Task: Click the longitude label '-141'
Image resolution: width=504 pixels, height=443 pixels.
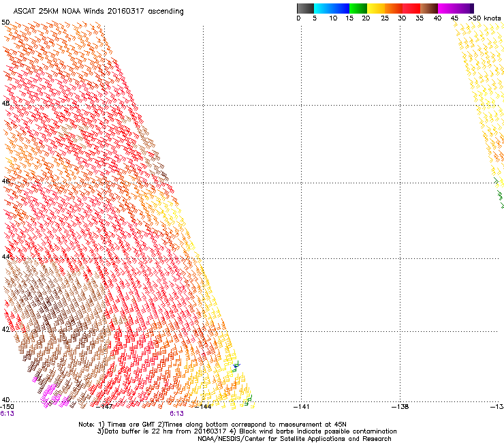Action: [301, 407]
